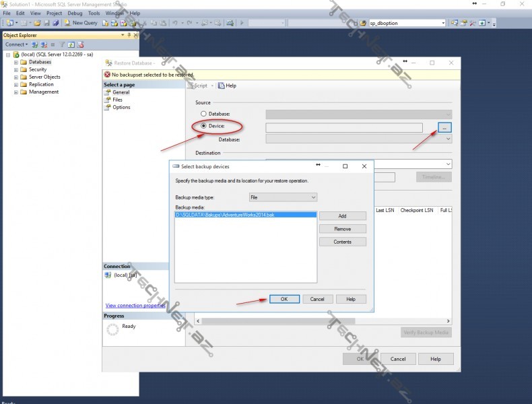Expand the Databases node in Object Explorer
Screen dimensions: 532x404
(x=16, y=62)
